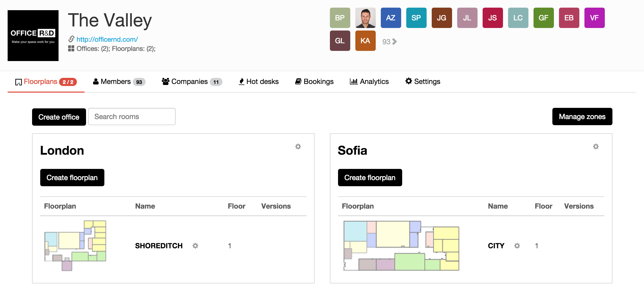The height and width of the screenshot is (290, 644).
Task: Click the Create office button
Action: [x=59, y=117]
